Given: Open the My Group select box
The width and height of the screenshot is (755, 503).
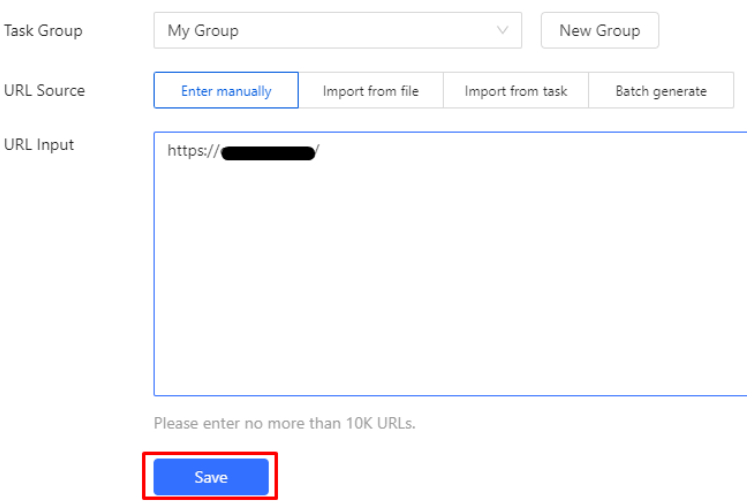Looking at the screenshot, I should pos(337,30).
